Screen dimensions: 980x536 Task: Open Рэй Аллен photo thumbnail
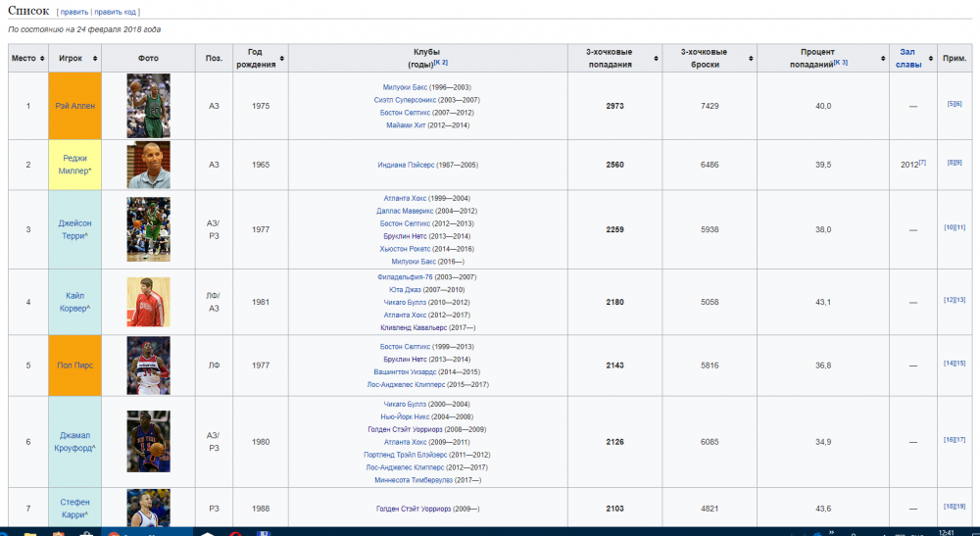[x=148, y=106]
